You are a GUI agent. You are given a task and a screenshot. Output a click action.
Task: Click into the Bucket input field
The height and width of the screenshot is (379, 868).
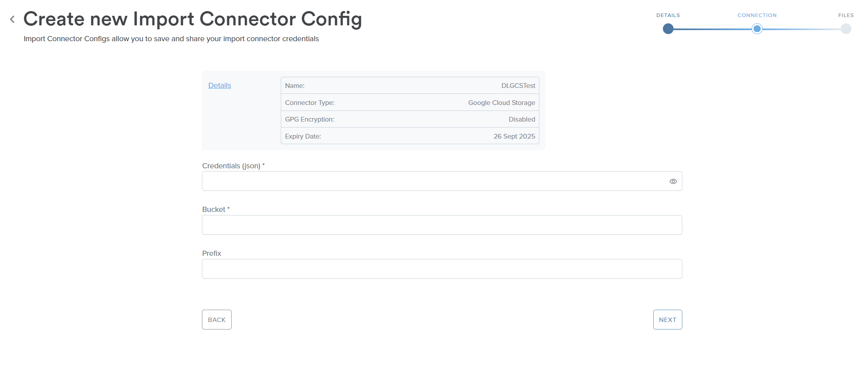(442, 225)
